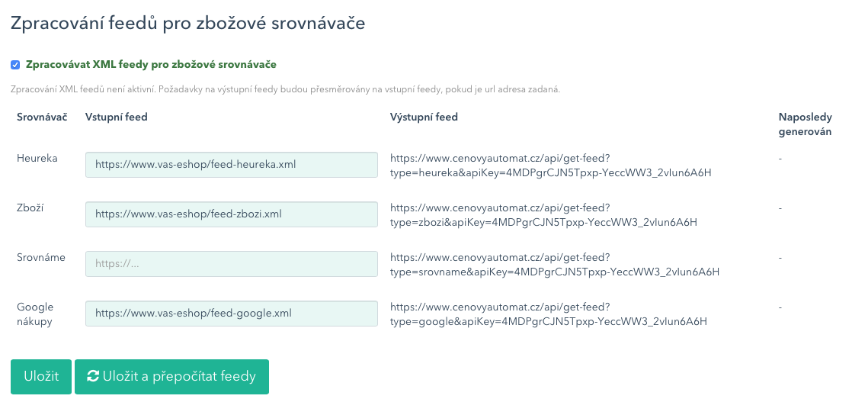868x415 pixels.
Task: Click the Vstupní feed column header
Action: tap(117, 117)
